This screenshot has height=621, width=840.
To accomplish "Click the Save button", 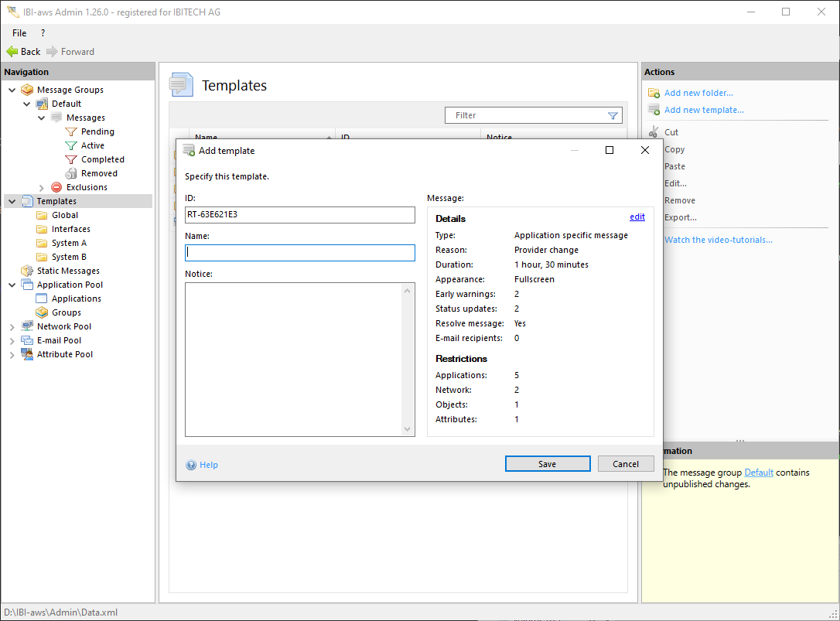I will pos(547,464).
